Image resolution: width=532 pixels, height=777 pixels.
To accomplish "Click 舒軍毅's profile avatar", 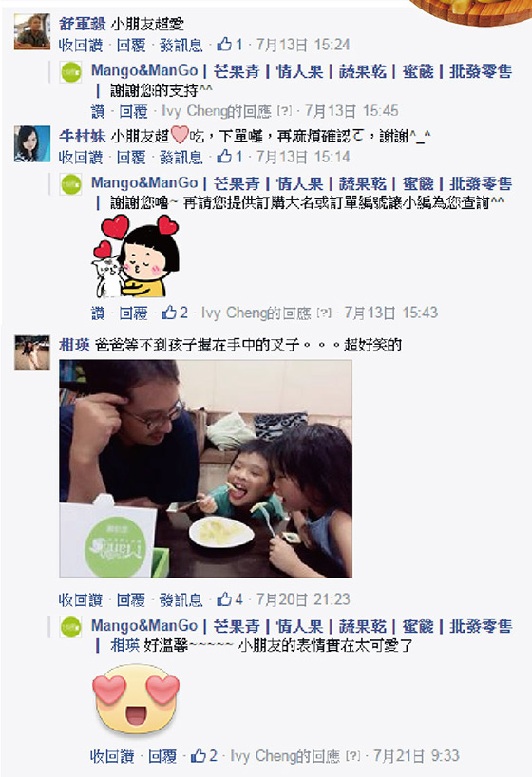I will click(x=32, y=31).
